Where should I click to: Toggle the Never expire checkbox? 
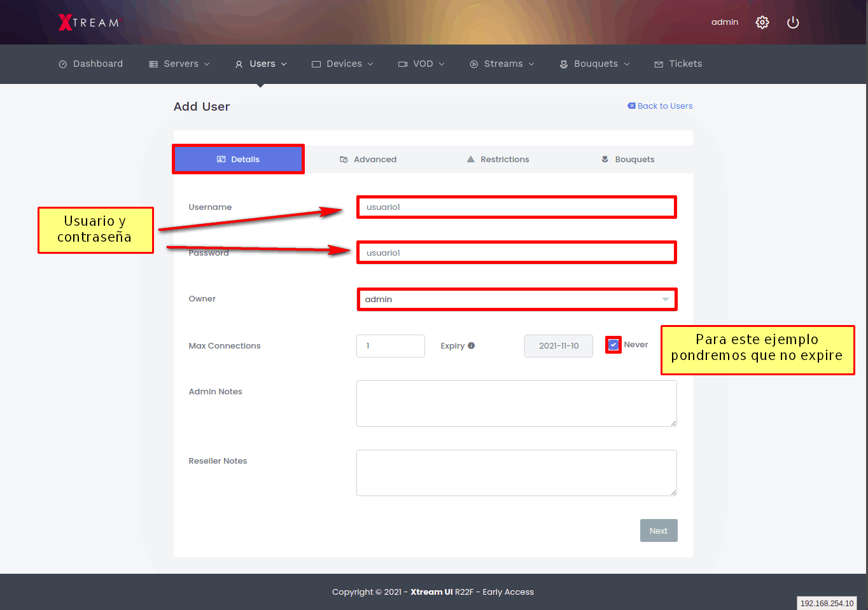(613, 345)
